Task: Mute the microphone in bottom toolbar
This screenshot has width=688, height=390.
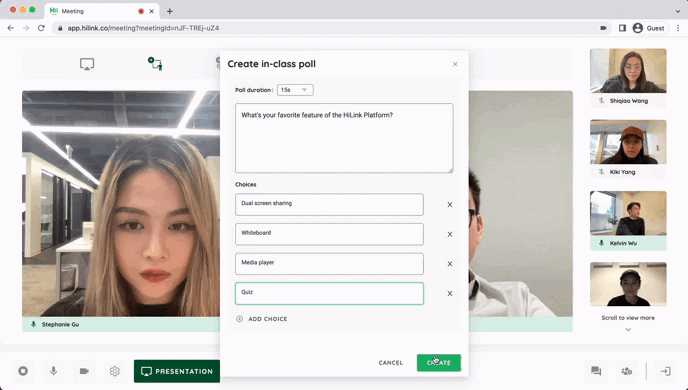Action: (x=54, y=371)
